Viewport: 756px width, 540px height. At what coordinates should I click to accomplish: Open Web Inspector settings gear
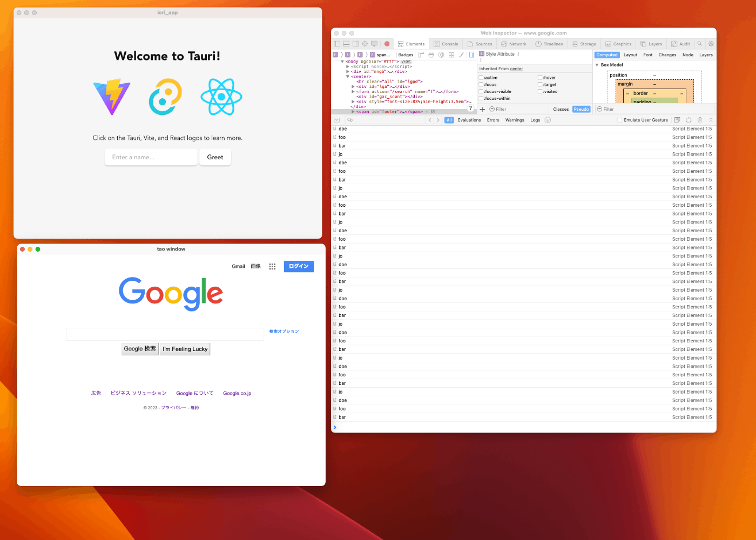(711, 44)
